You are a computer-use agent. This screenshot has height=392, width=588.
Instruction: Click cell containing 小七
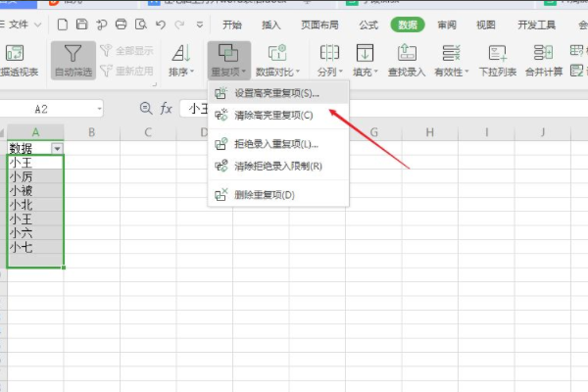click(x=35, y=247)
